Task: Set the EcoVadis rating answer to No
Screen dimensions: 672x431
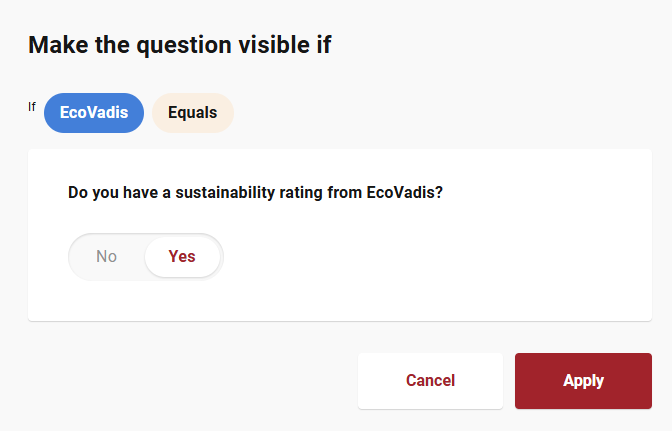Action: (107, 256)
